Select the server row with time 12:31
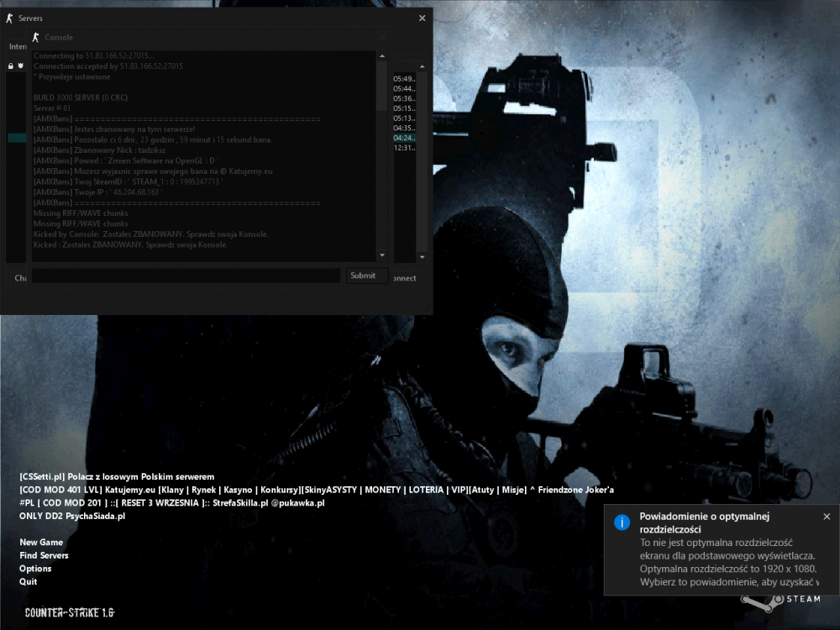 (404, 148)
